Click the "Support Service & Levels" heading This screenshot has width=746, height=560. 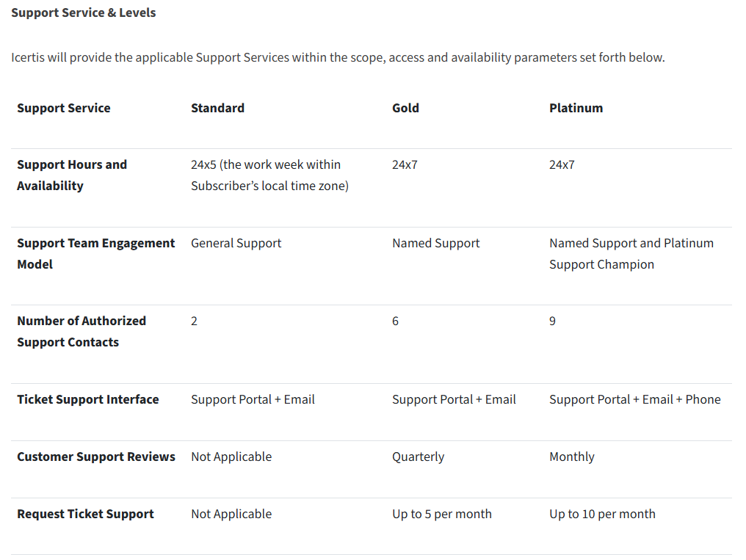(84, 12)
